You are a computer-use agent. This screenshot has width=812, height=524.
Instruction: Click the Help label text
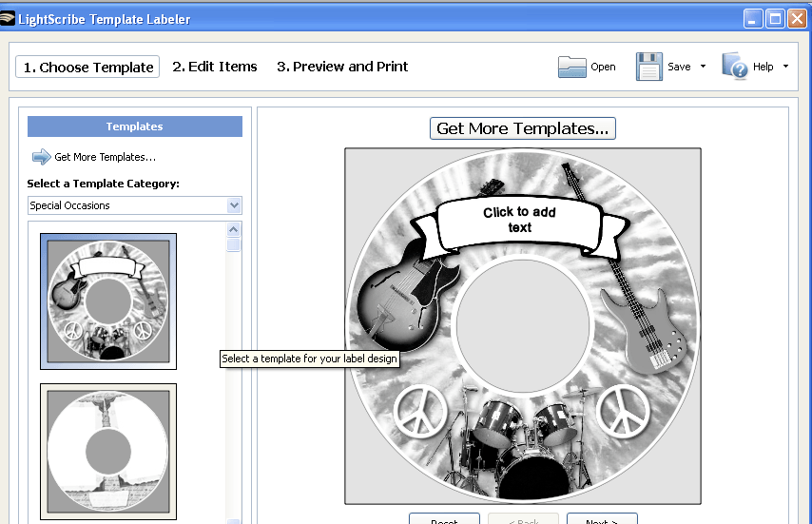point(763,67)
